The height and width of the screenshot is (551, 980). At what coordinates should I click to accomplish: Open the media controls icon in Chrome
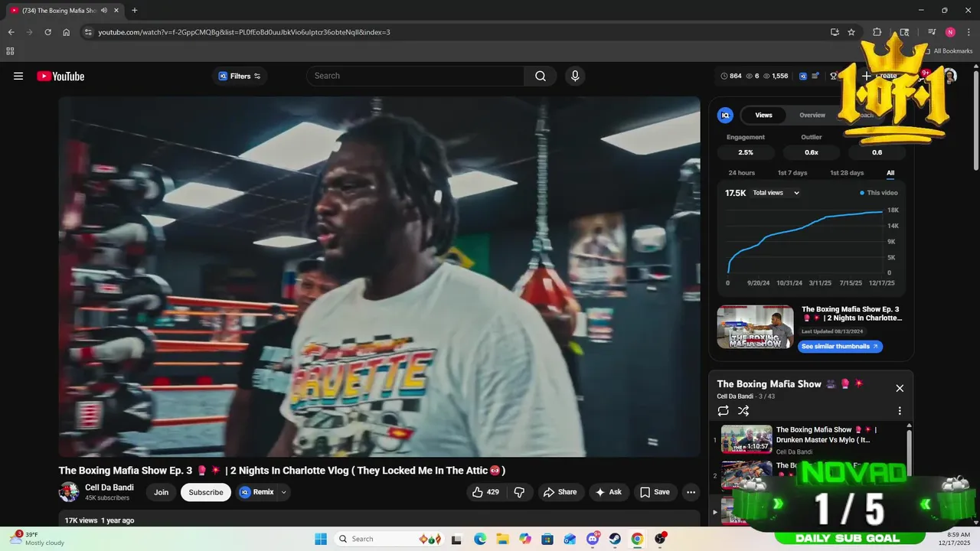(932, 32)
